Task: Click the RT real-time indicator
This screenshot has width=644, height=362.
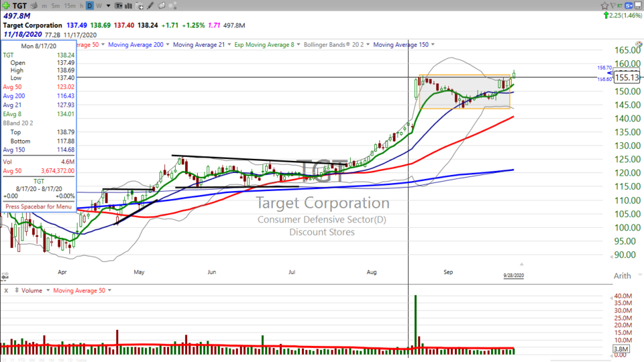Action: pyautogui.click(x=620, y=5)
